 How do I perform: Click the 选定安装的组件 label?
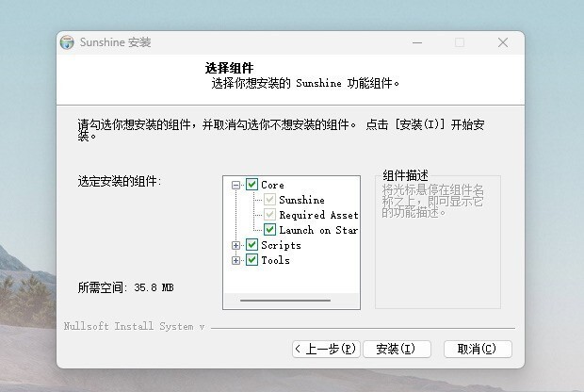coord(120,182)
